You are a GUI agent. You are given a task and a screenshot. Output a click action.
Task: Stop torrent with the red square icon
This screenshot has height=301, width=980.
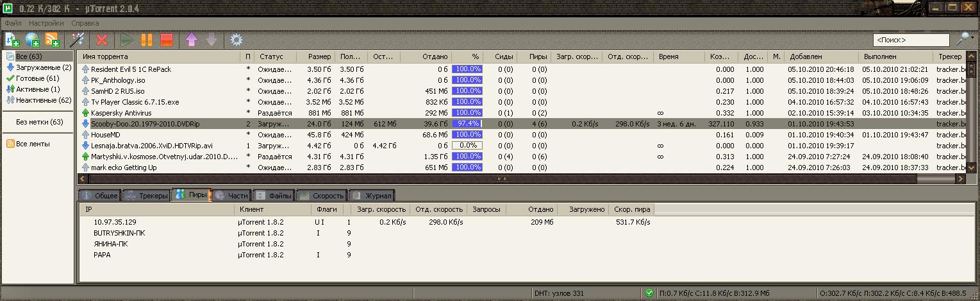click(x=167, y=40)
